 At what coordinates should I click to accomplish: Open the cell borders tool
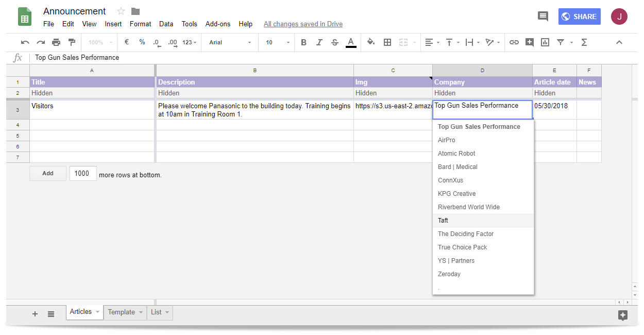[x=387, y=42]
